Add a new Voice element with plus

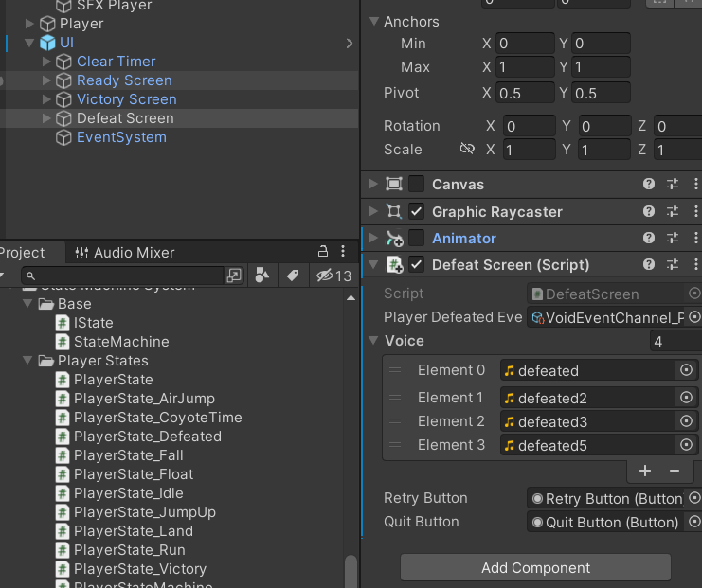645,471
